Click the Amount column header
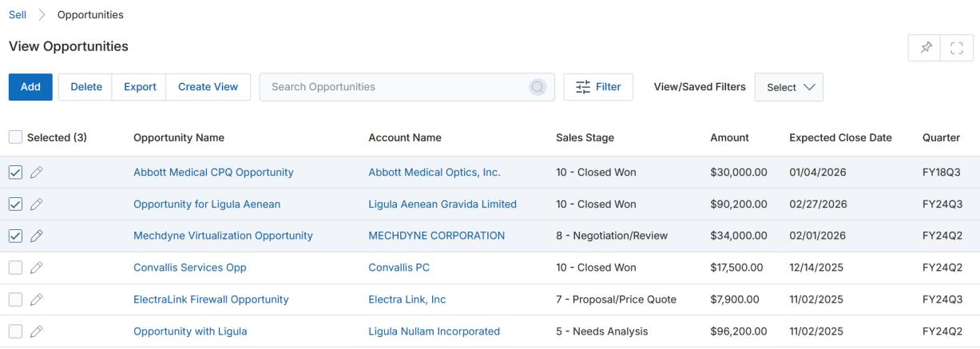Image resolution: width=980 pixels, height=349 pixels. coord(729,137)
